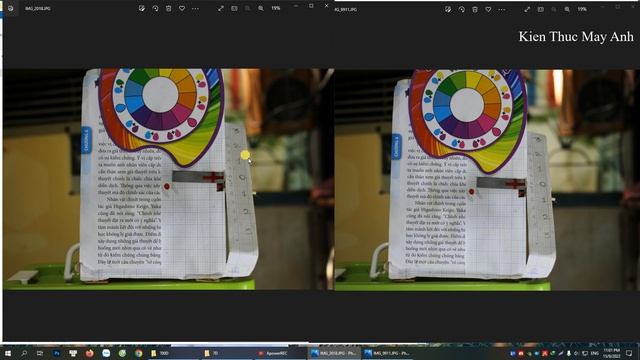Zoom in on right Photos window image

[567, 9]
